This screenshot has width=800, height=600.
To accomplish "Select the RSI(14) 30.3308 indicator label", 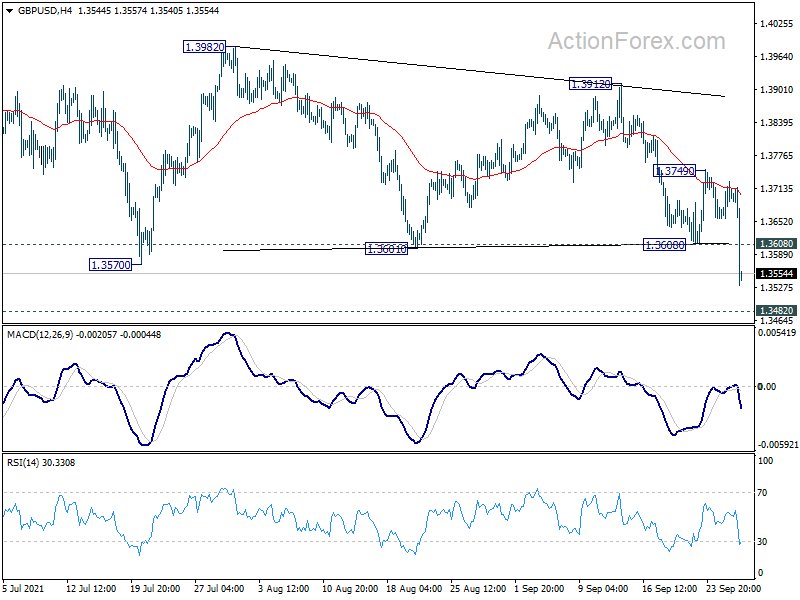I will (x=41, y=463).
